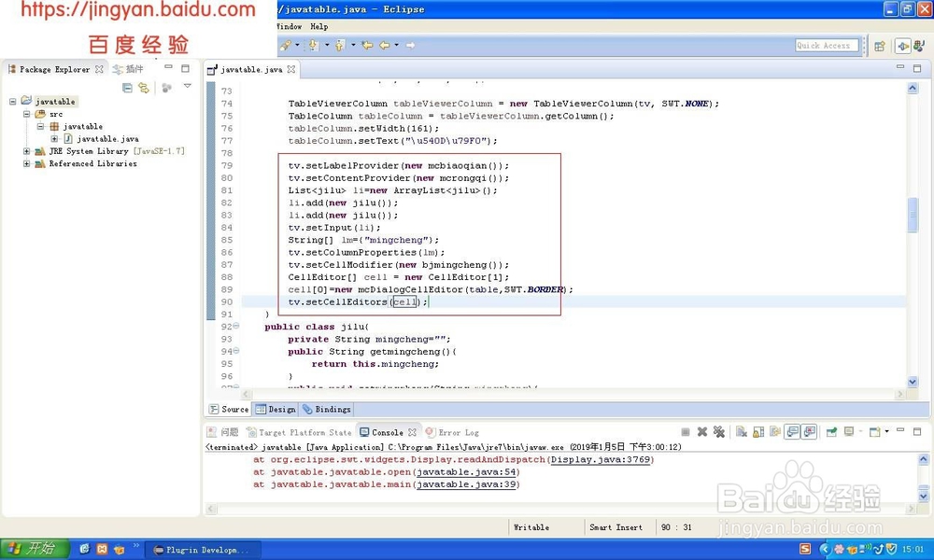The width and height of the screenshot is (934, 560).
Task: Close the javatable.java editor tab
Action: 291,69
